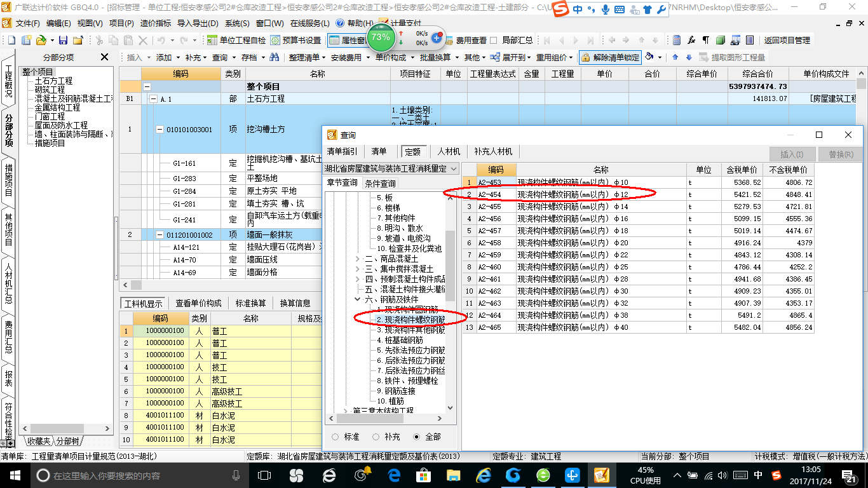Open the 添加 dropdown menu

click(x=166, y=57)
